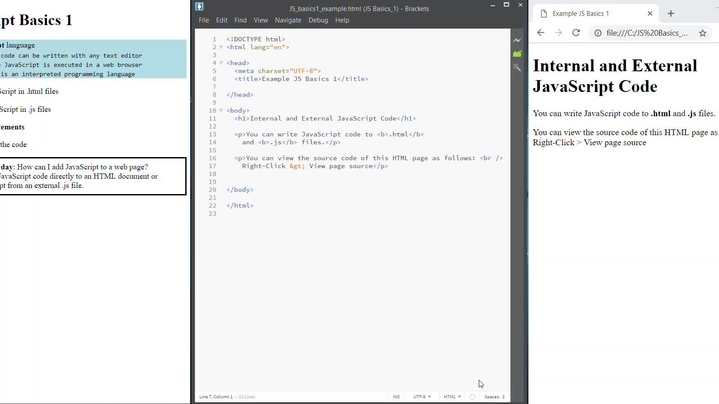Open the Edit menu in Brackets

click(221, 20)
